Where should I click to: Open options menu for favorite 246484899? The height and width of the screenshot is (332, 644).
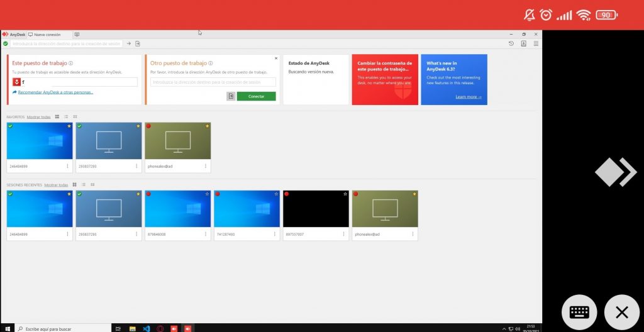[67, 166]
